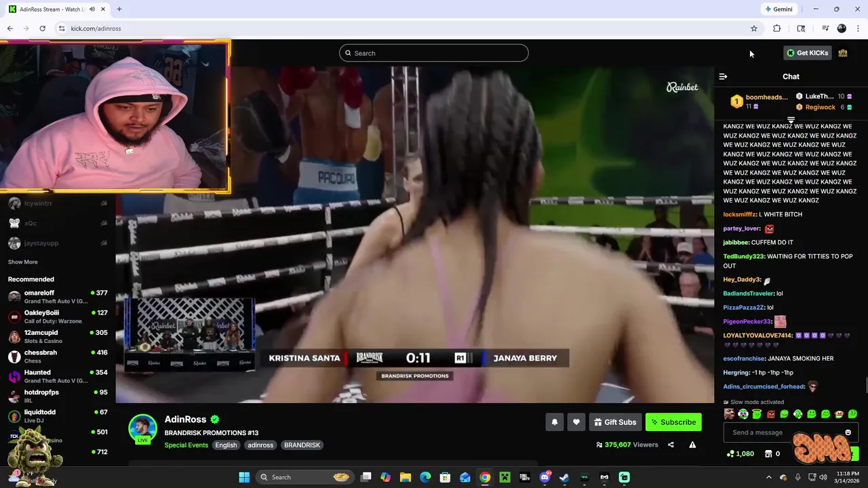This screenshot has height=488, width=868.
Task: Report the stream with the warning triangle icon
Action: (692, 445)
